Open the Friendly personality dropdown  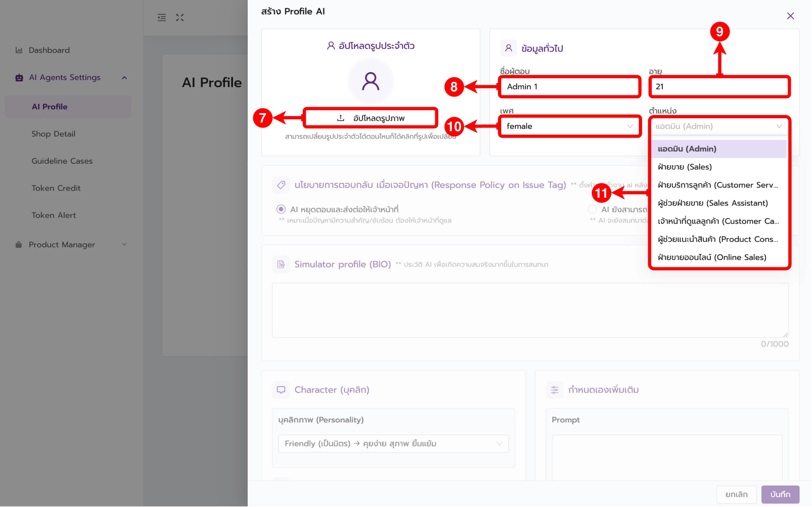pyautogui.click(x=393, y=444)
